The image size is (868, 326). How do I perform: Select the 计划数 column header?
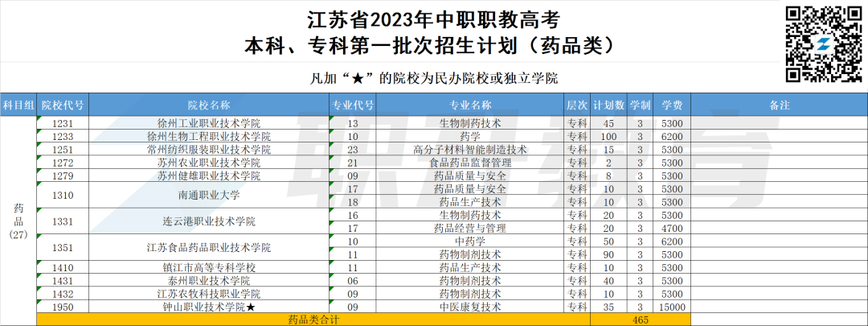609,104
